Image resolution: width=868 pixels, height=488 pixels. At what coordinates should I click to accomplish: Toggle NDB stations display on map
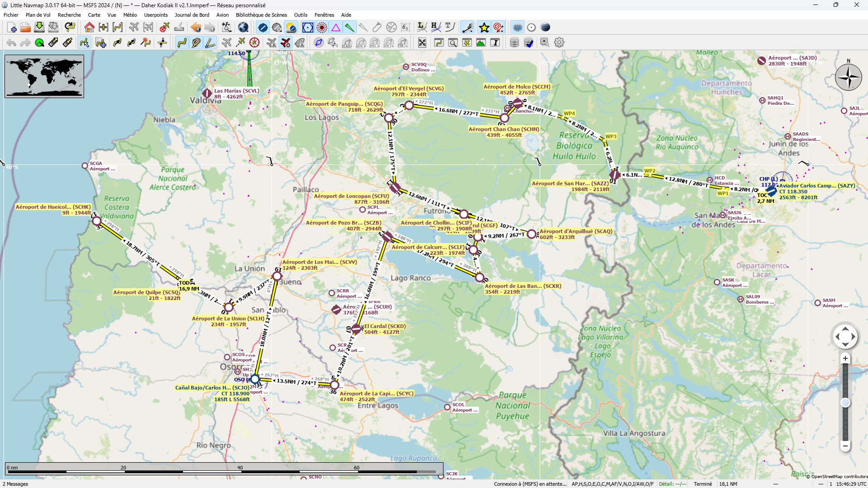coord(322,28)
